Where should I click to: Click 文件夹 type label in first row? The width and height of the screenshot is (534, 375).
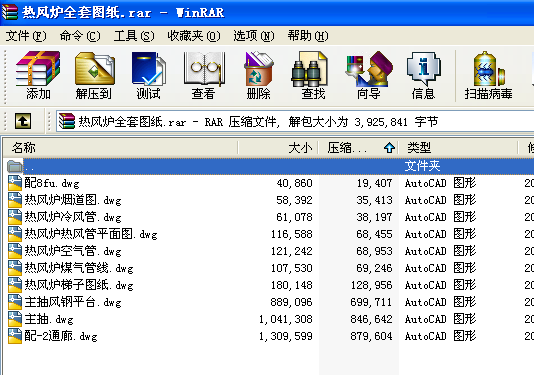422,166
